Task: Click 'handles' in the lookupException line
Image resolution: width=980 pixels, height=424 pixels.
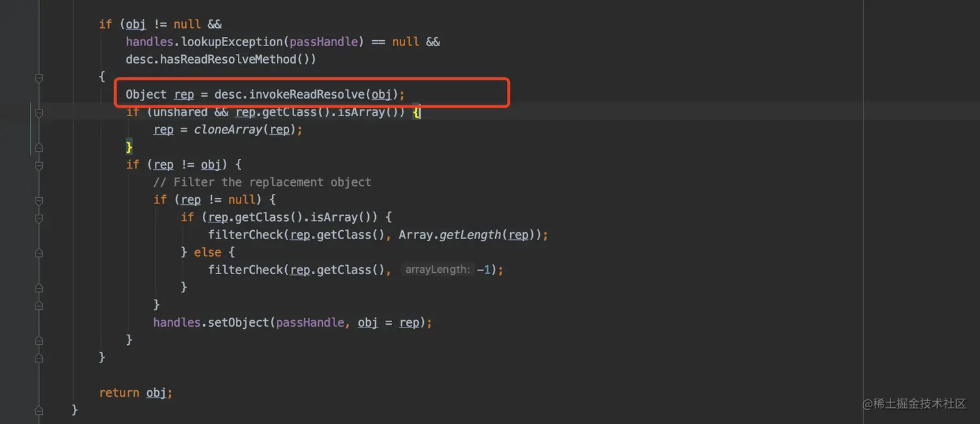Action: (x=149, y=41)
